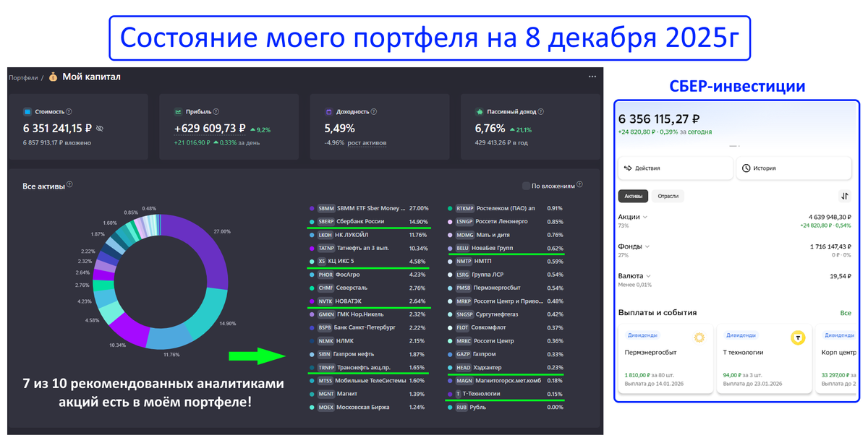Image resolution: width=868 pixels, height=443 pixels.
Task: Switch to the Отрасли tab
Action: pyautogui.click(x=668, y=196)
